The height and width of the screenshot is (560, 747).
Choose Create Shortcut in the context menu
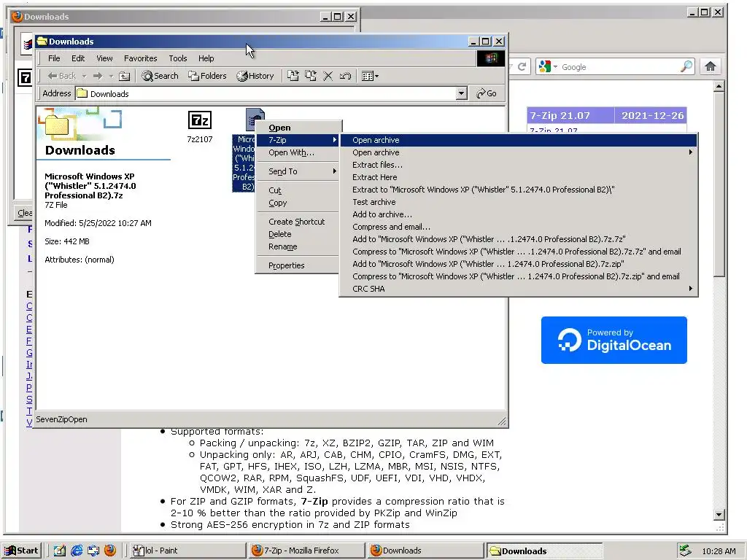click(x=298, y=222)
